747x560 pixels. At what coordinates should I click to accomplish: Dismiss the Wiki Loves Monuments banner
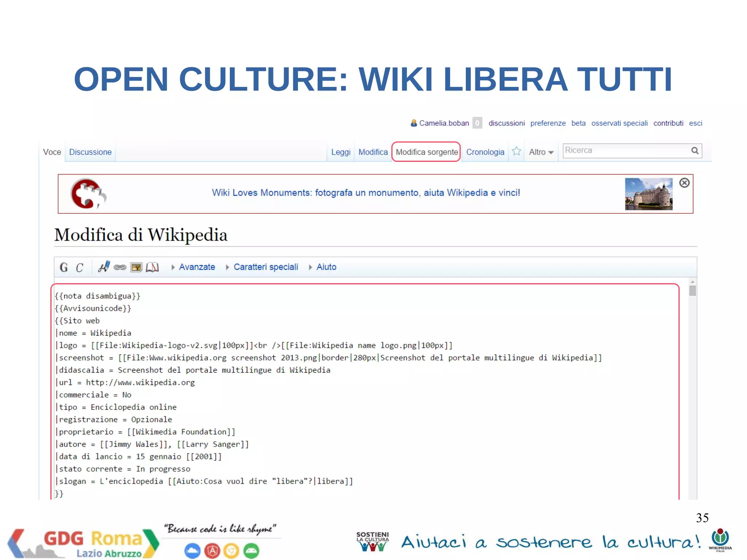pos(684,183)
